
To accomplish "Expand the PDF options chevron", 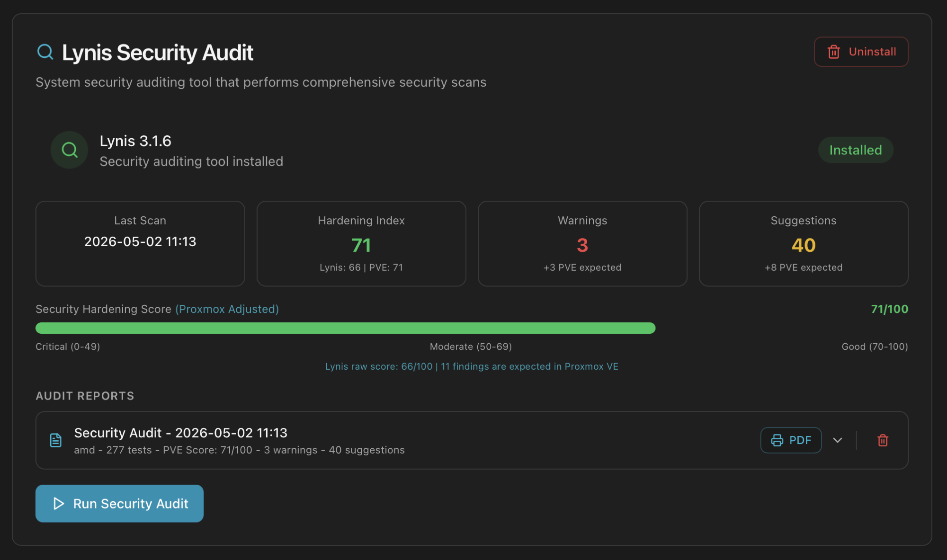I will click(x=838, y=440).
